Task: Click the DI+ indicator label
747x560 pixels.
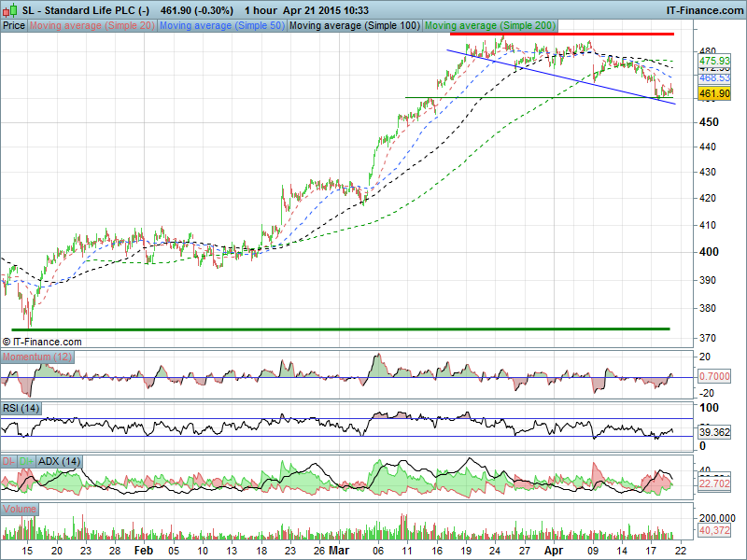Action: pyautogui.click(x=26, y=461)
